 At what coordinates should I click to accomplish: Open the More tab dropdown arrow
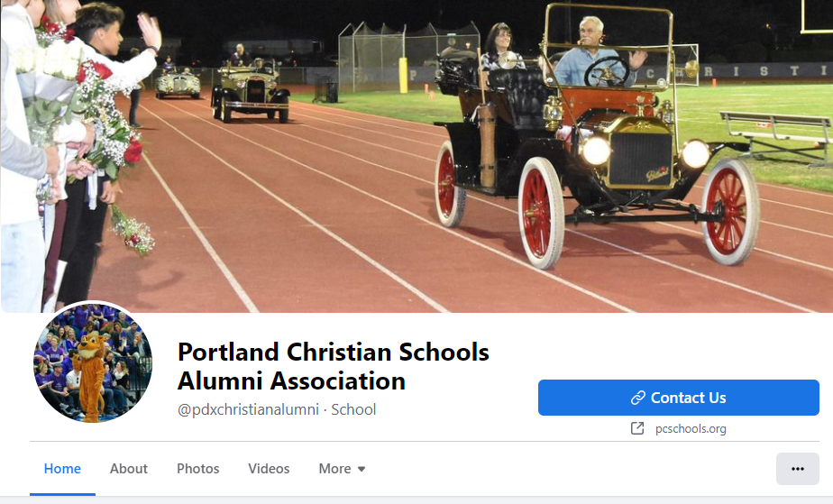click(x=362, y=469)
